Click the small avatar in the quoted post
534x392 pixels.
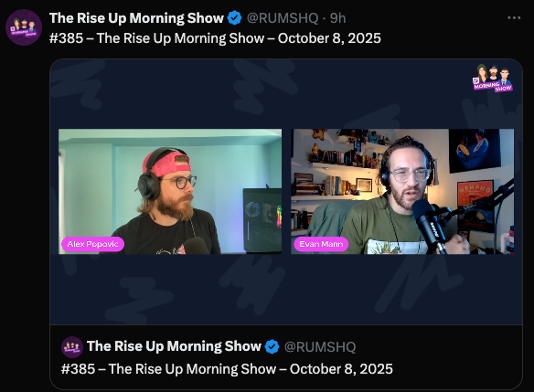tap(72, 347)
